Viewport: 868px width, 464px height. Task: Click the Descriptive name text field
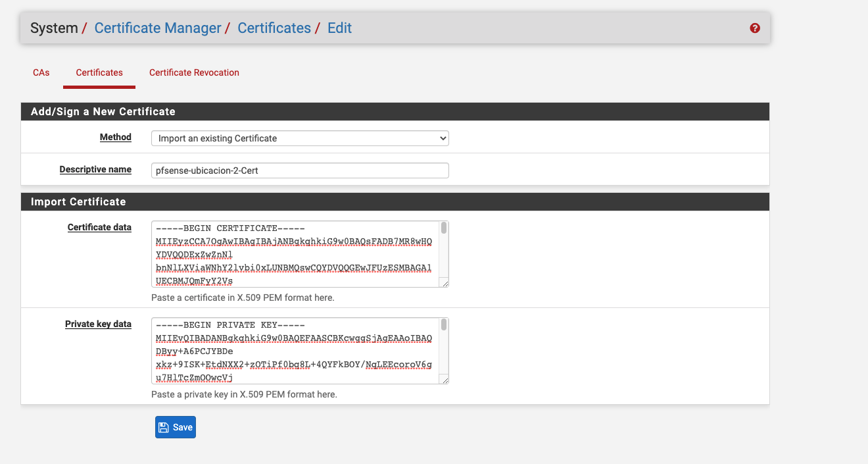click(x=300, y=170)
